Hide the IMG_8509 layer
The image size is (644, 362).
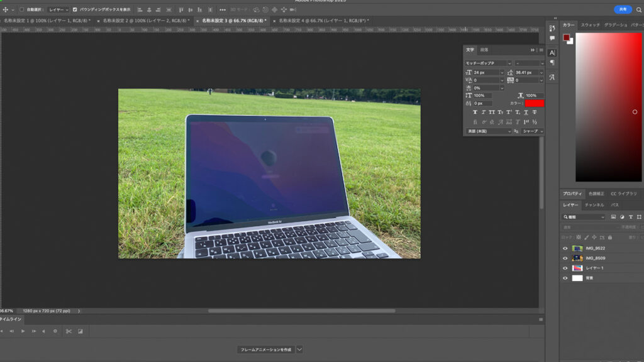pyautogui.click(x=565, y=258)
